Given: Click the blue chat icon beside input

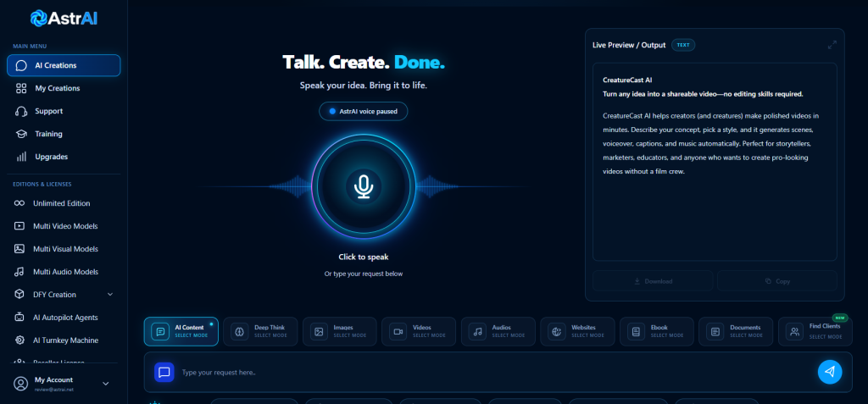Looking at the screenshot, I should point(164,373).
